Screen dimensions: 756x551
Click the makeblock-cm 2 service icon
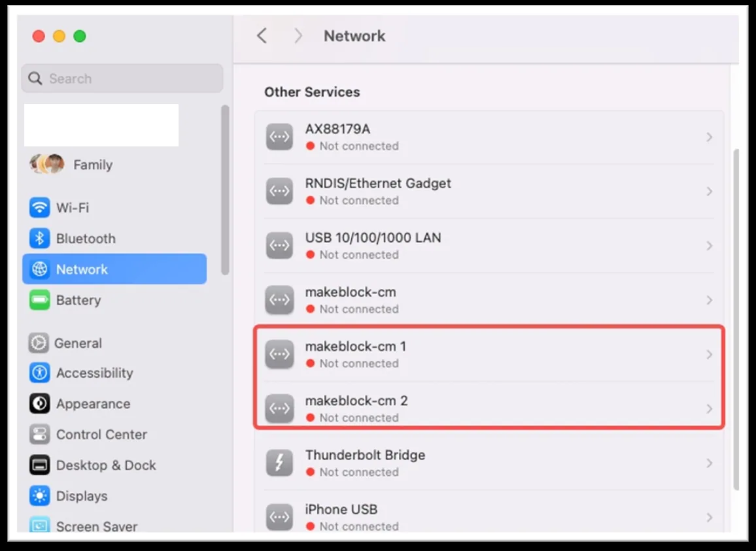280,409
